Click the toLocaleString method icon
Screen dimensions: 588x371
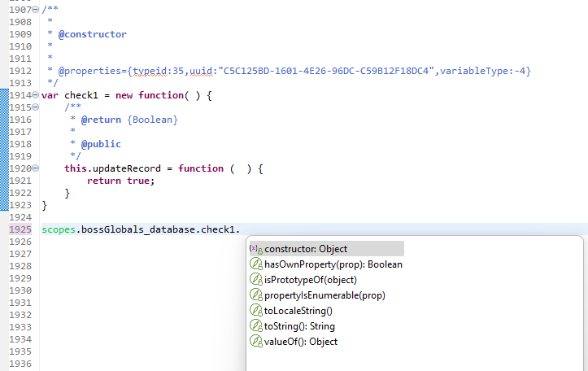pyautogui.click(x=255, y=310)
